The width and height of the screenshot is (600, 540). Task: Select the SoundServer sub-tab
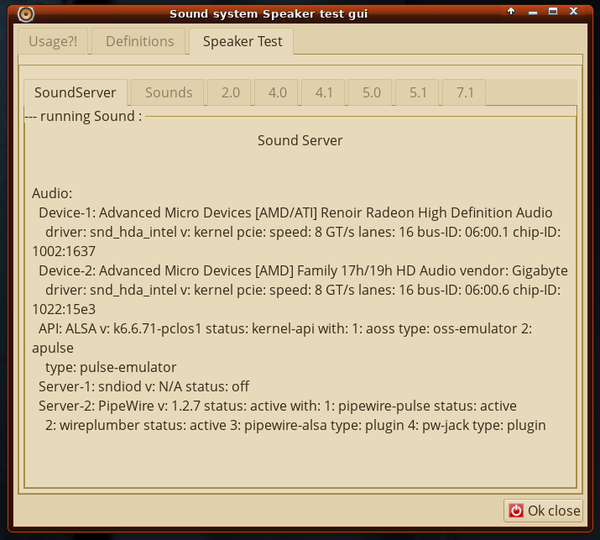75,93
